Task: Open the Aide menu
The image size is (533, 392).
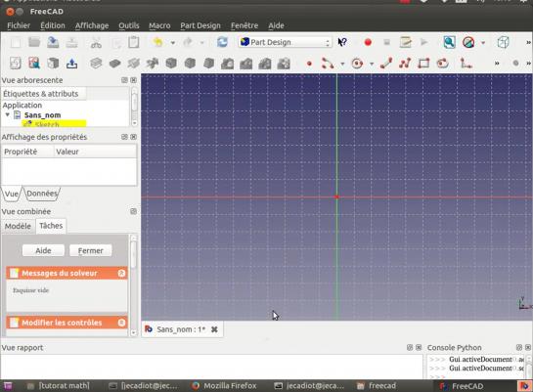Action: (x=276, y=25)
